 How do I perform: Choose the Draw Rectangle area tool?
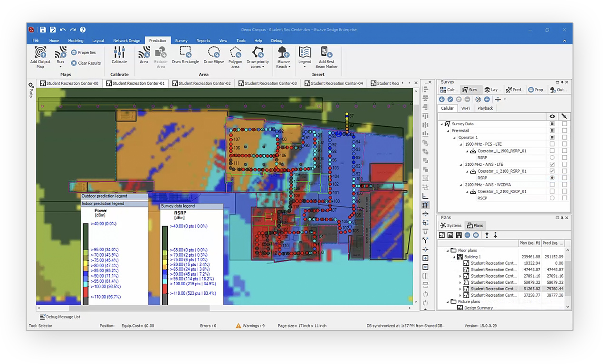pyautogui.click(x=185, y=55)
